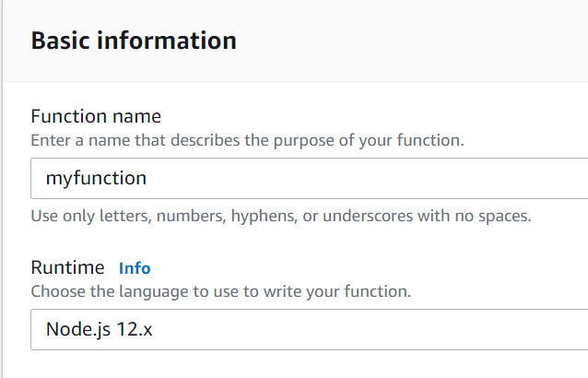The height and width of the screenshot is (378, 588).
Task: Click the vertical panel border at left edge
Action: [x=2, y=189]
